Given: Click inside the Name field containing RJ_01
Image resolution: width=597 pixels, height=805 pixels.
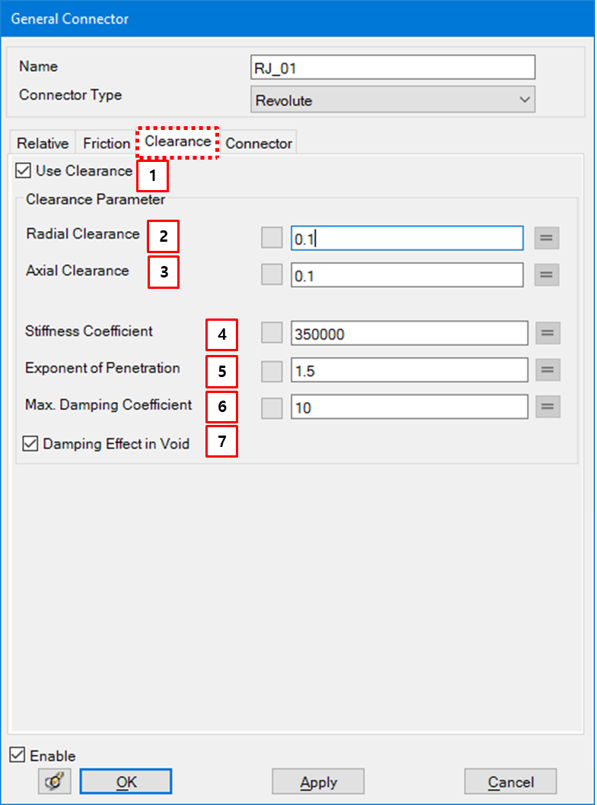Looking at the screenshot, I should coord(390,67).
